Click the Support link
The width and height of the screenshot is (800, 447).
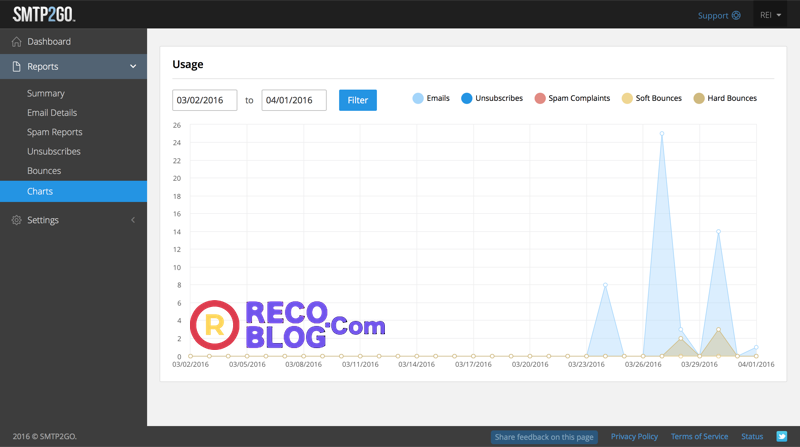click(x=713, y=15)
